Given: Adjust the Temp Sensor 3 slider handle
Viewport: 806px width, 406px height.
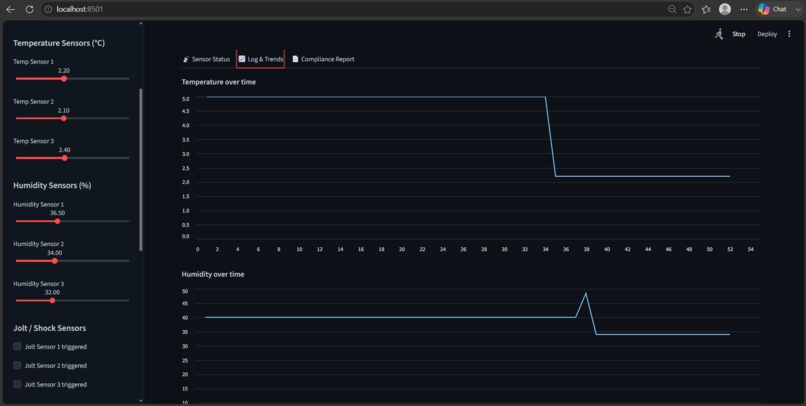Looking at the screenshot, I should point(64,158).
